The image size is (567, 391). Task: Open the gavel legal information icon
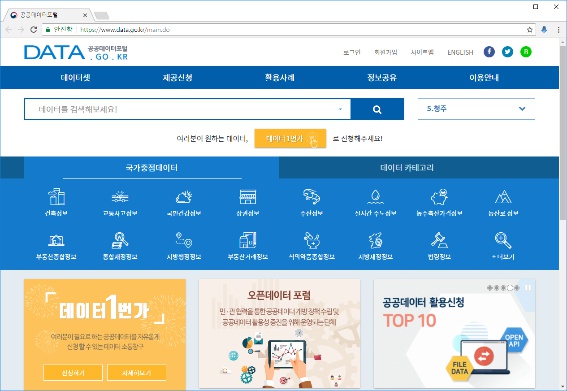pyautogui.click(x=439, y=240)
